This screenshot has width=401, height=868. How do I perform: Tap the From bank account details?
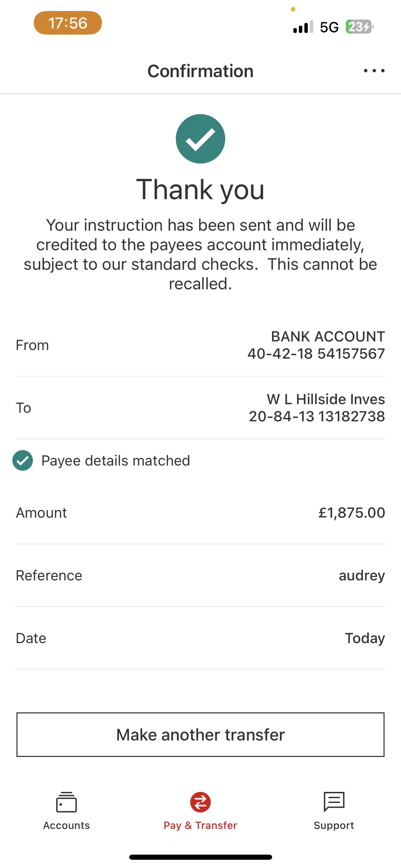click(316, 345)
